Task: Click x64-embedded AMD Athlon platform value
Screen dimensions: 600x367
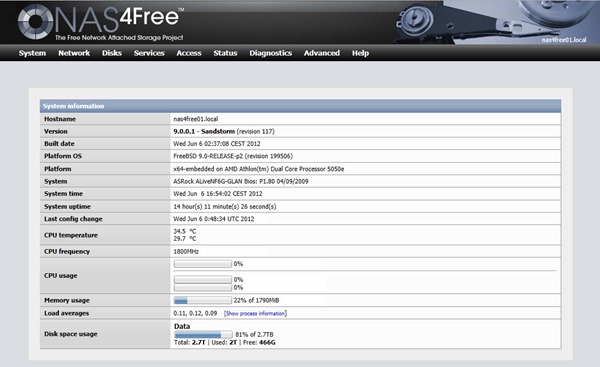Action: tap(259, 169)
